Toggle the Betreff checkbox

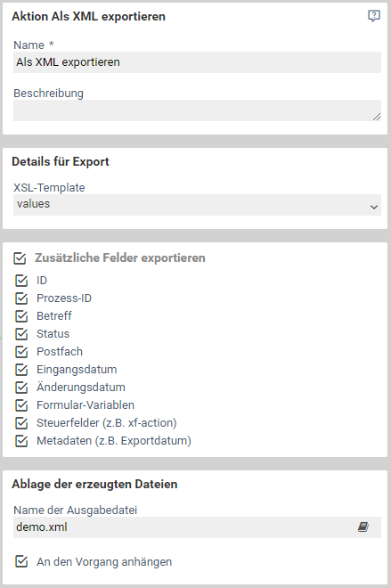tap(21, 316)
